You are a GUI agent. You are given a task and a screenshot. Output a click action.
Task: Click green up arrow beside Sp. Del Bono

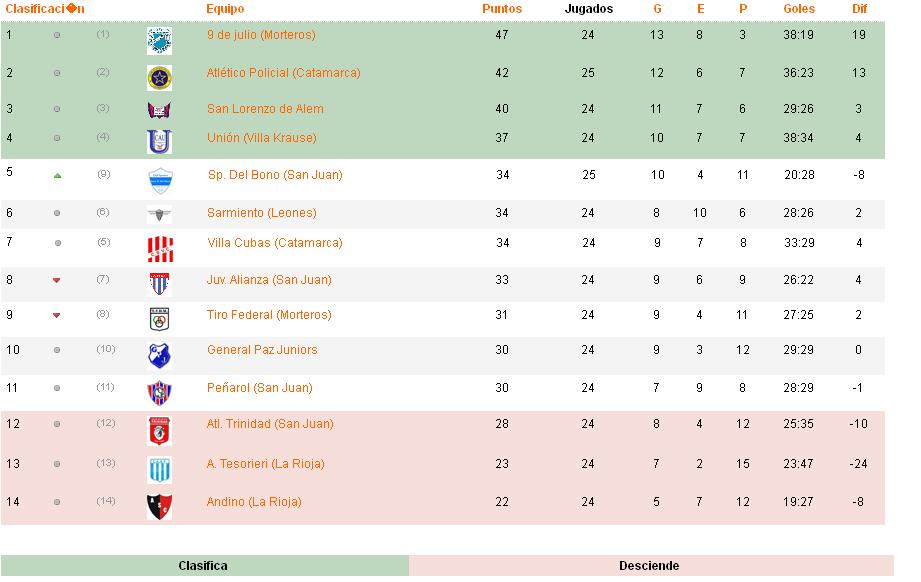tap(57, 176)
